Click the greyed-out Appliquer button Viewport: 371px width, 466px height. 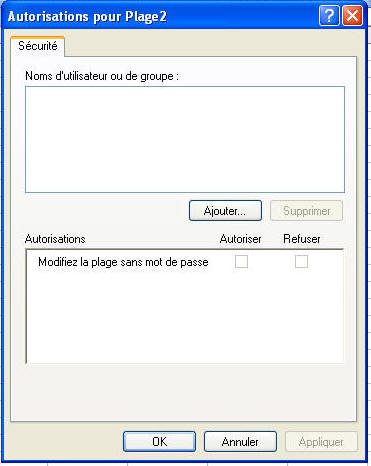[321, 442]
